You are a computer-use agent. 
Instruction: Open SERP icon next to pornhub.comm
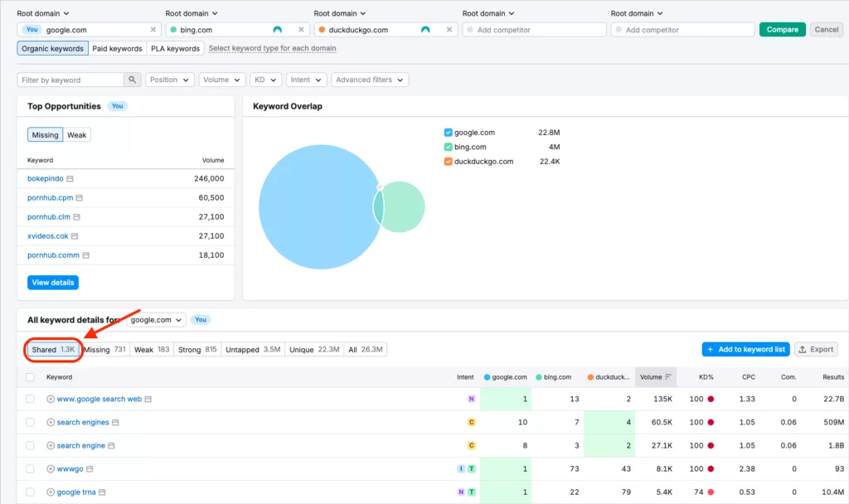(x=86, y=255)
